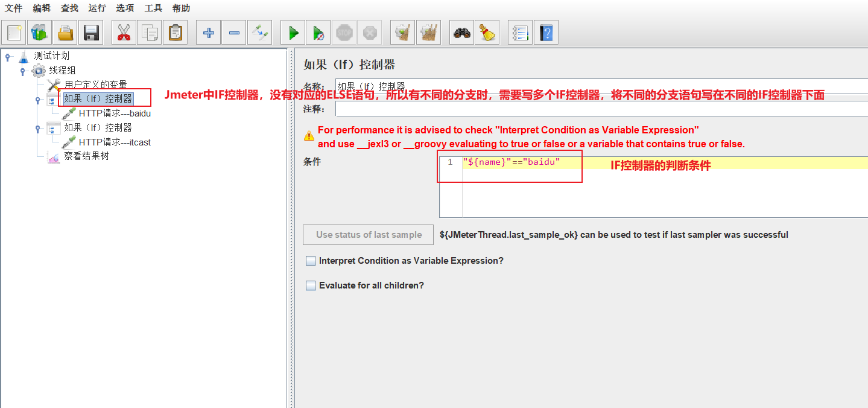Screen dimensions: 868x408
Task: Collapse first 如果(If)控制器 node toggle
Action: [x=38, y=100]
